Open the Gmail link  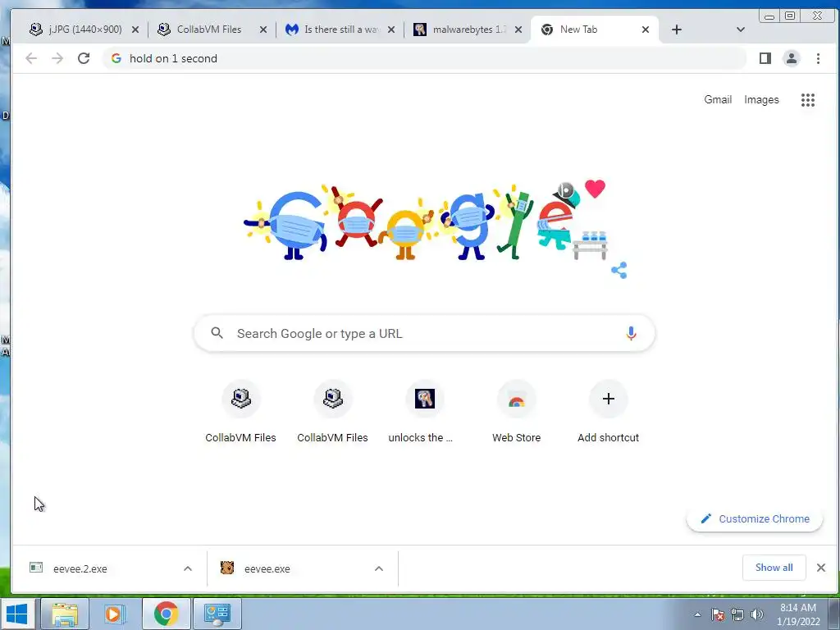pyautogui.click(x=717, y=99)
